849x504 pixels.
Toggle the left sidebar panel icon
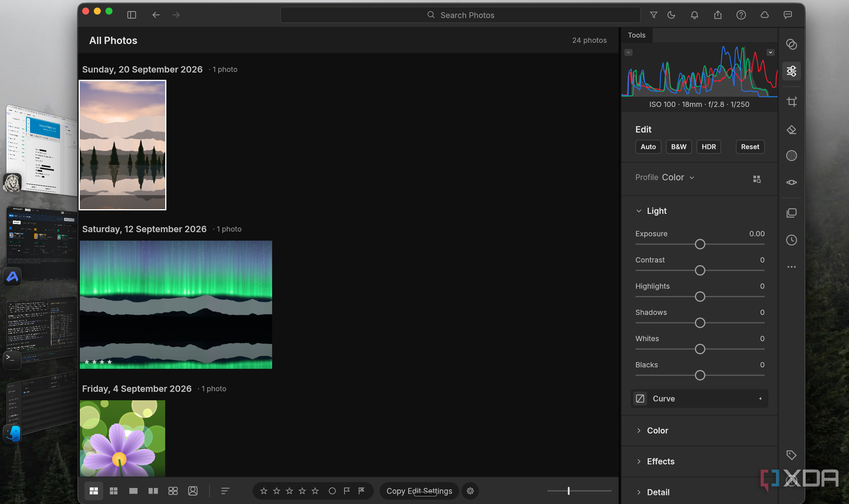[x=131, y=15]
